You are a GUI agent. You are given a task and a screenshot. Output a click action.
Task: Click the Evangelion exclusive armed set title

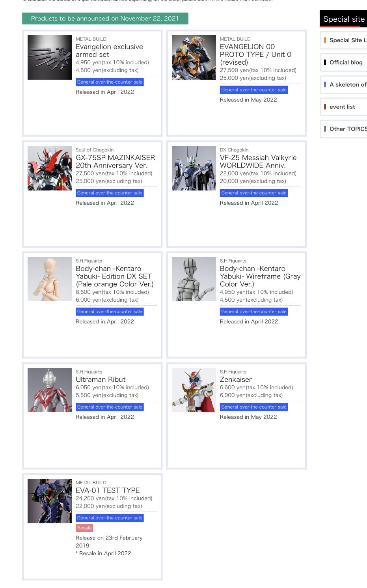pos(109,50)
